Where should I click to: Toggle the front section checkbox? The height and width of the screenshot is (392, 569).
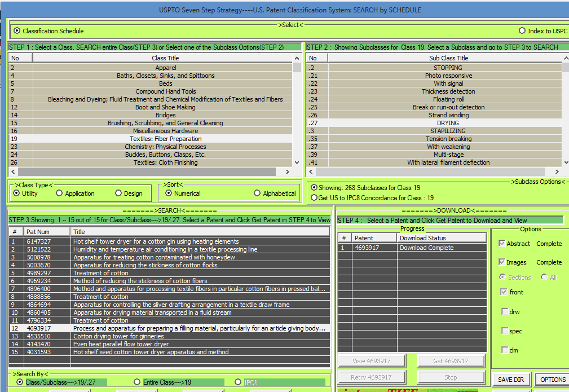(504, 292)
